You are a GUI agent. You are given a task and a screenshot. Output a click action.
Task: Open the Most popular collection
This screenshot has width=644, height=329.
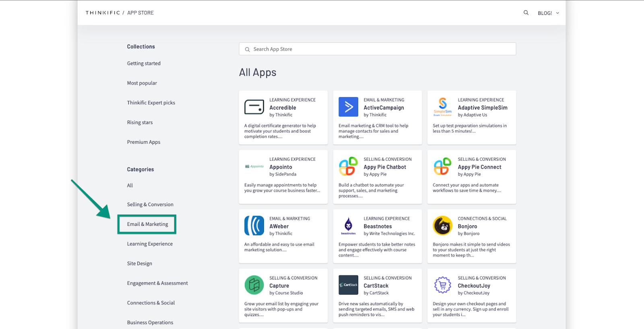click(x=142, y=83)
